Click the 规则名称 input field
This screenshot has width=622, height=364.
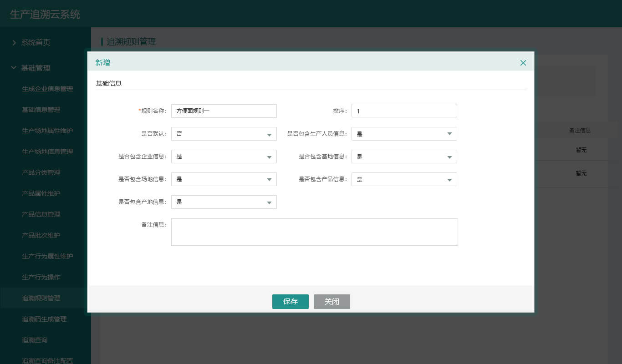tap(224, 111)
